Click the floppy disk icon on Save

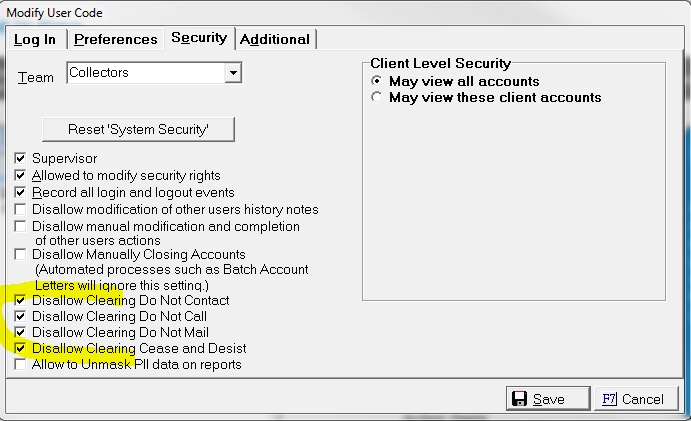click(520, 399)
